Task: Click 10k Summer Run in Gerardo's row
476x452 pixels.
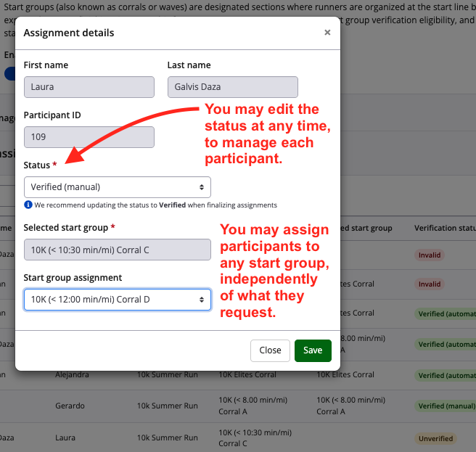Action: coord(168,406)
